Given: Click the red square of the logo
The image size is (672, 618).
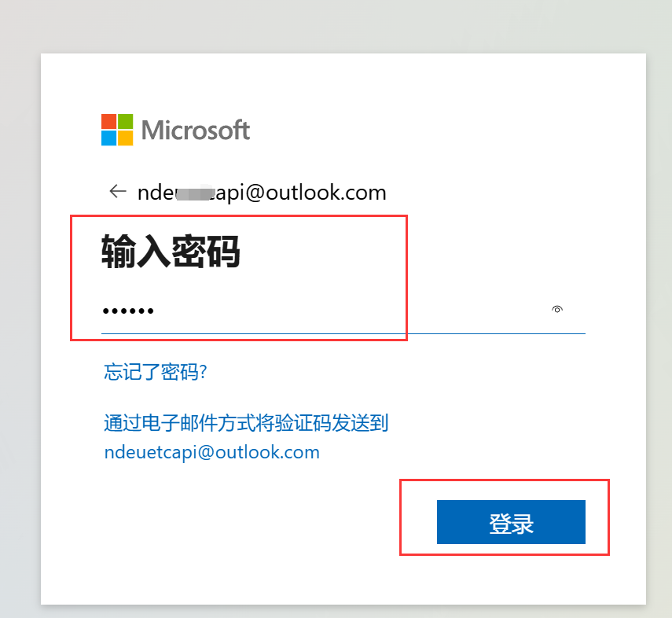Looking at the screenshot, I should click(109, 121).
